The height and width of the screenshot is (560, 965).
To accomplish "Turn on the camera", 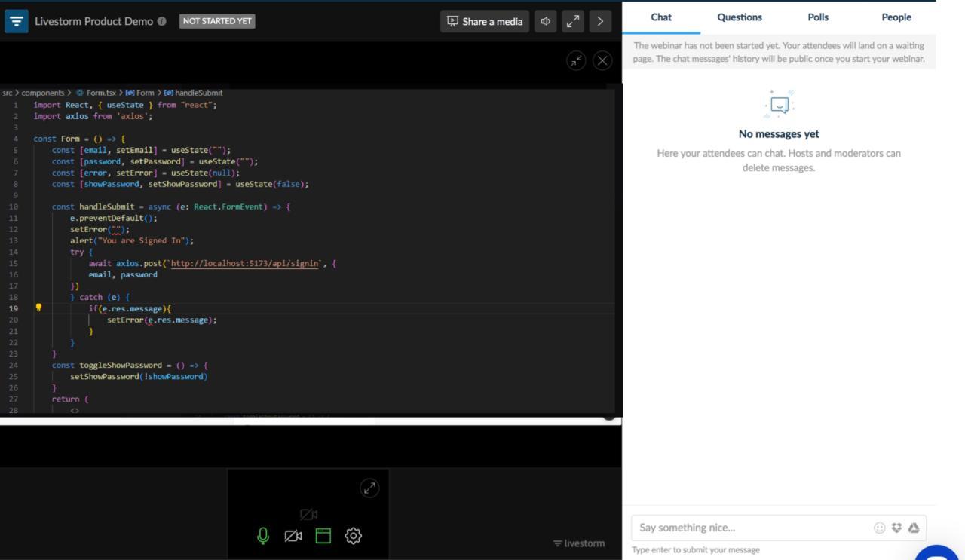I will (293, 536).
